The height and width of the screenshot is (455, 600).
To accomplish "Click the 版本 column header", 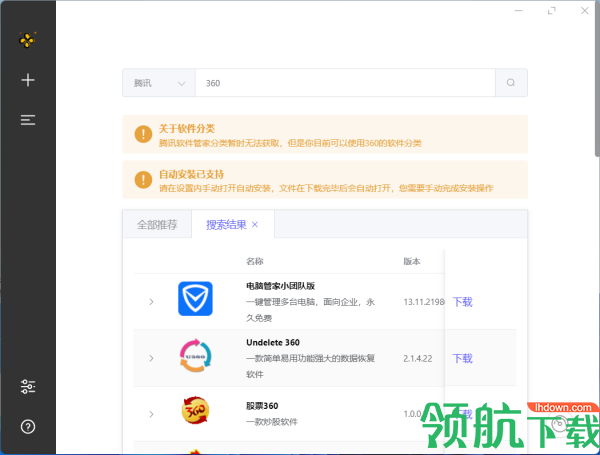I will click(412, 261).
